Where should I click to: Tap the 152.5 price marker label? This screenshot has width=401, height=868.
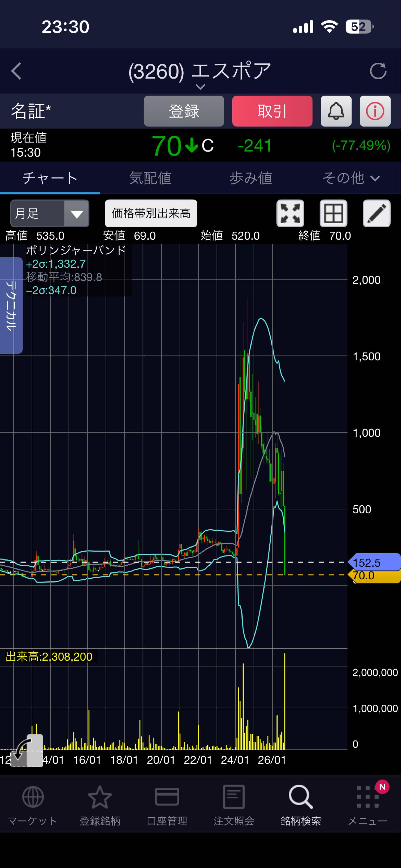374,562
